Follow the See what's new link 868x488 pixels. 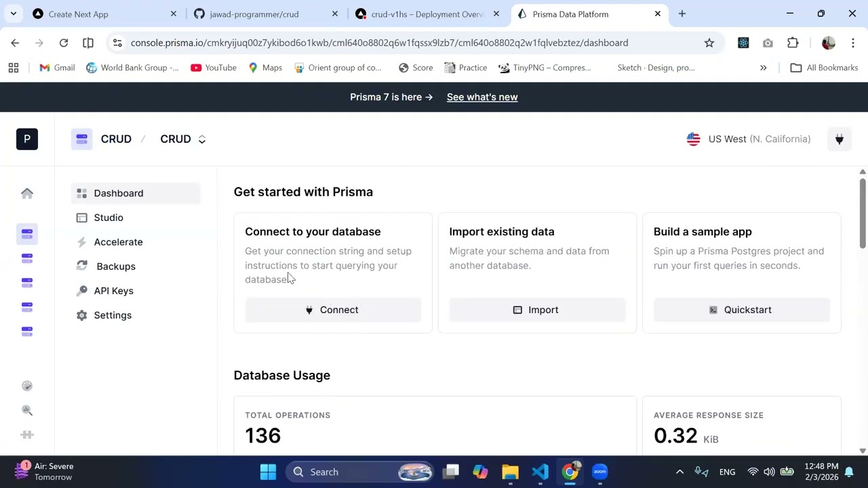pyautogui.click(x=482, y=97)
